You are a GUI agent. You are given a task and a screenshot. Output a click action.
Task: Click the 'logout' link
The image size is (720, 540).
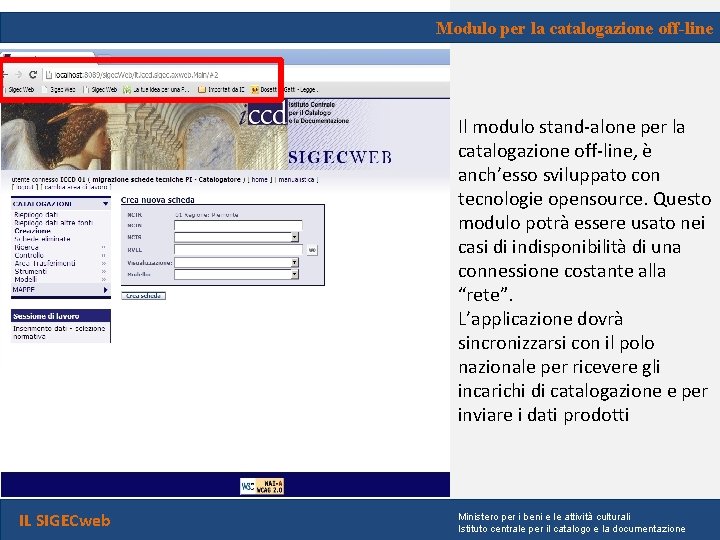25,187
